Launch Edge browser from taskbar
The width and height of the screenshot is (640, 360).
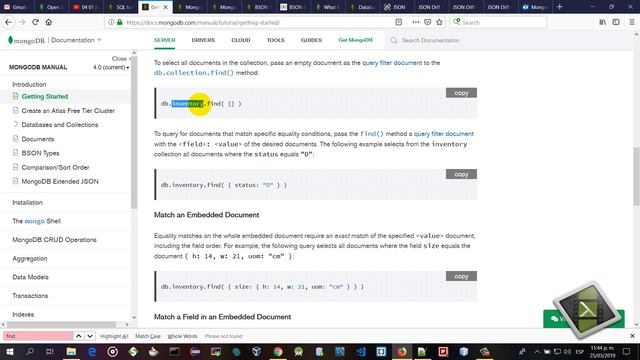pos(92,352)
